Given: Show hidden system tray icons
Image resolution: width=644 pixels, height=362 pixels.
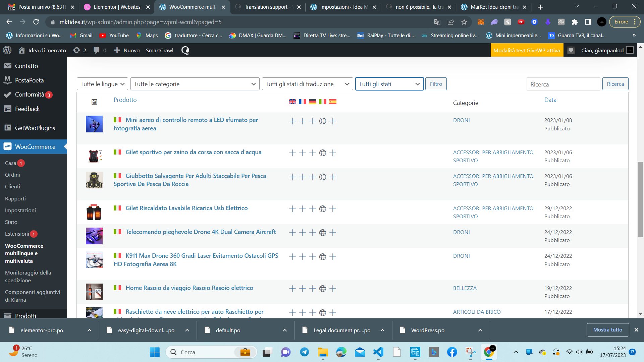Looking at the screenshot, I should tap(516, 352).
